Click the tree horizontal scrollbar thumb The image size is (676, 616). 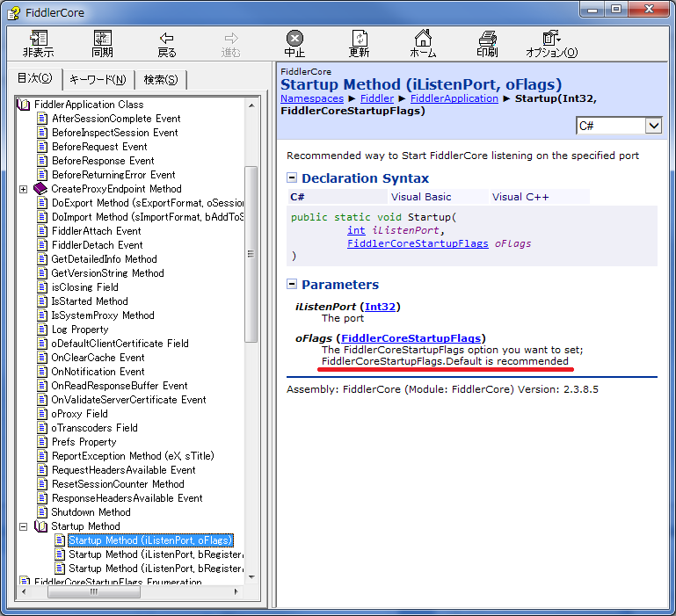point(93,592)
